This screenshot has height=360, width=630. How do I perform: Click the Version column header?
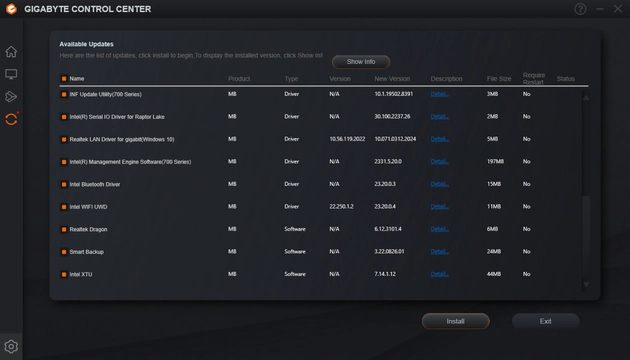click(340, 79)
